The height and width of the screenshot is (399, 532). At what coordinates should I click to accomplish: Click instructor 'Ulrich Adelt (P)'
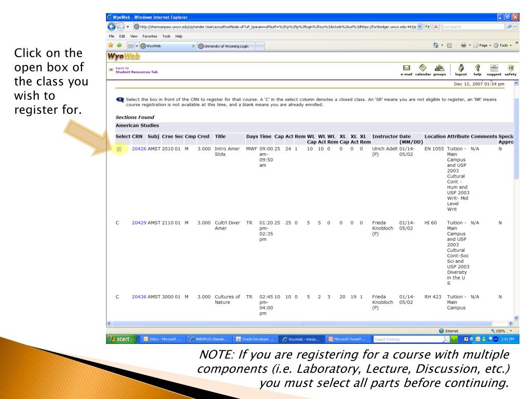click(x=384, y=152)
